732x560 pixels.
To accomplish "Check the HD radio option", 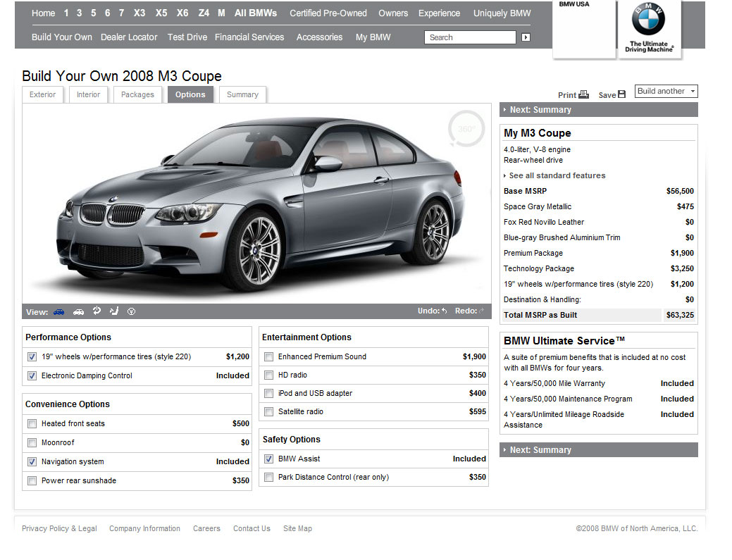I will pos(268,375).
